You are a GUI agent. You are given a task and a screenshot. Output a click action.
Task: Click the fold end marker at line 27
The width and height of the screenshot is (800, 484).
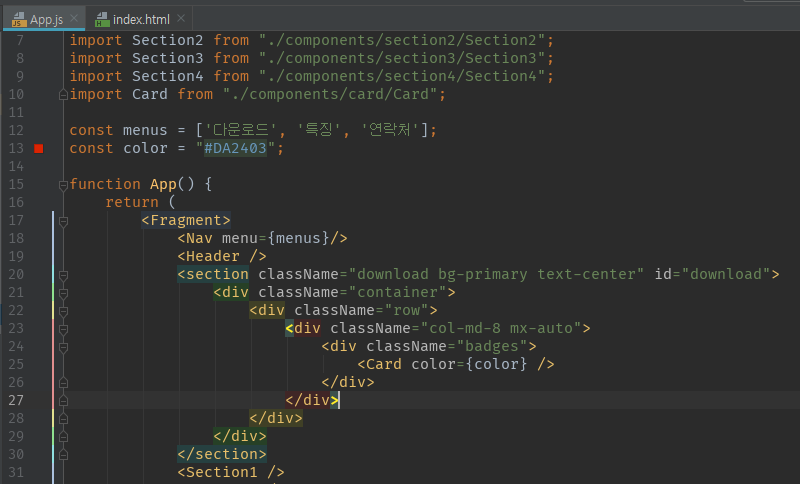pyautogui.click(x=63, y=401)
